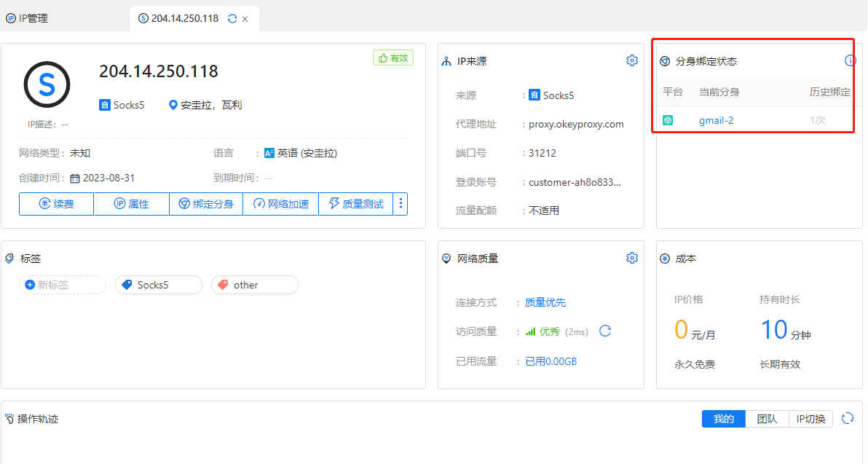The height and width of the screenshot is (464, 868).
Task: Select the IP切换 filter option
Action: (x=810, y=419)
